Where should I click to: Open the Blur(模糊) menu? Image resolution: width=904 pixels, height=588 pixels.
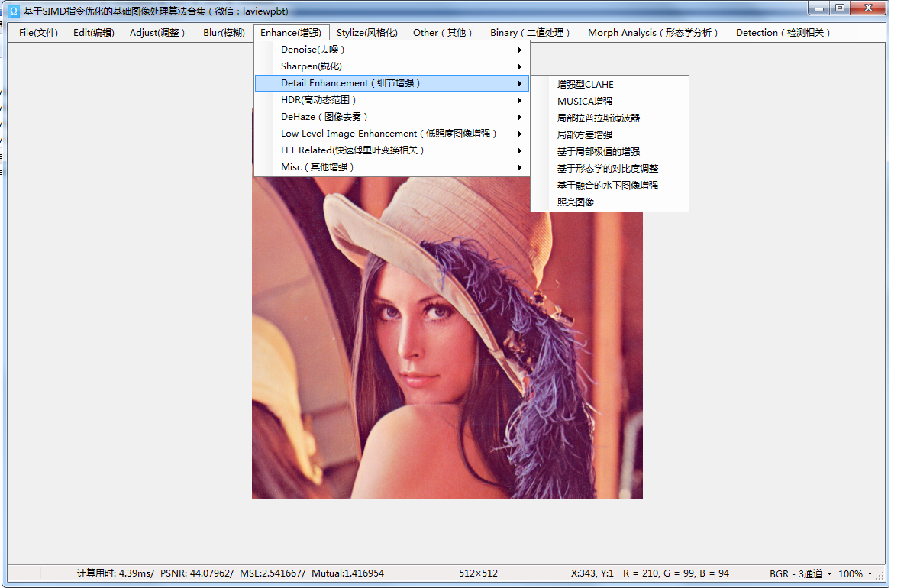click(224, 33)
